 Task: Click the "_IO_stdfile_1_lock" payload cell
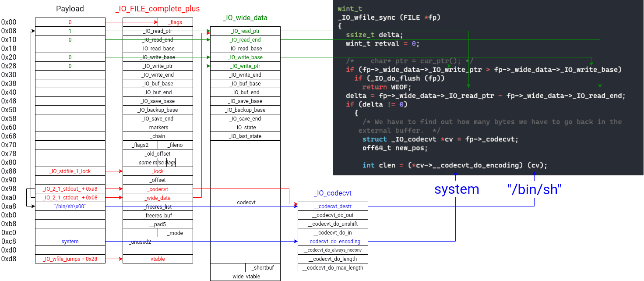click(x=70, y=171)
